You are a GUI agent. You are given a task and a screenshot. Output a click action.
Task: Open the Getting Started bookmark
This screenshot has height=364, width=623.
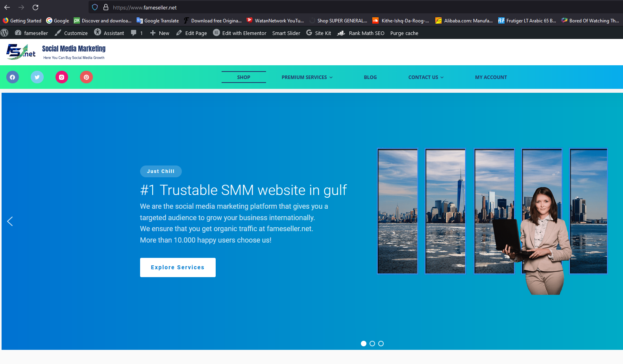pyautogui.click(x=22, y=21)
